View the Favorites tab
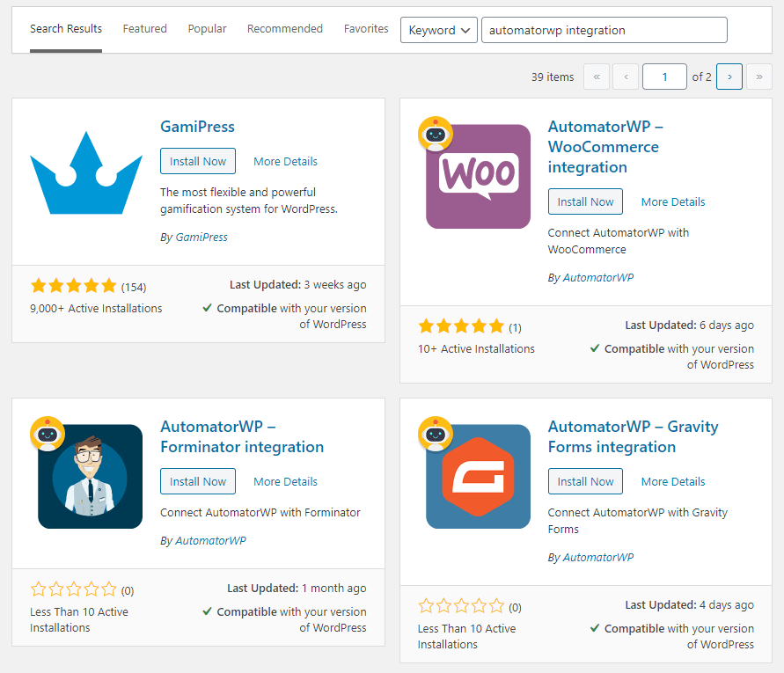784x673 pixels. point(366,28)
